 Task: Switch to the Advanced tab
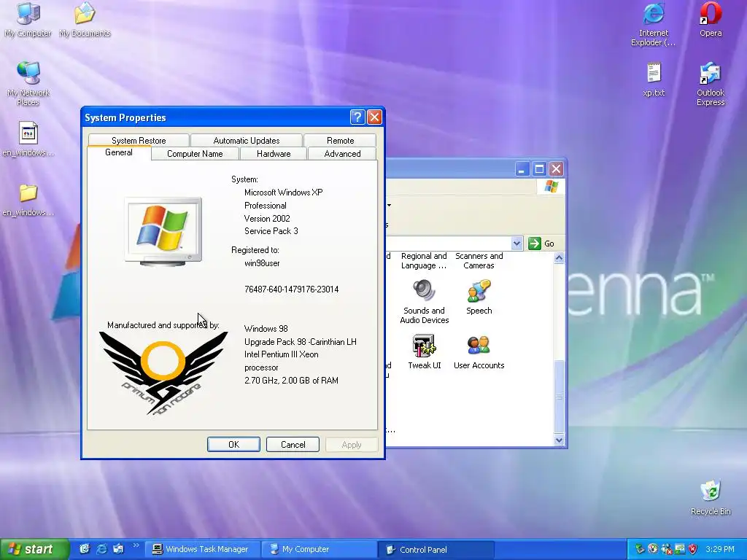342,154
